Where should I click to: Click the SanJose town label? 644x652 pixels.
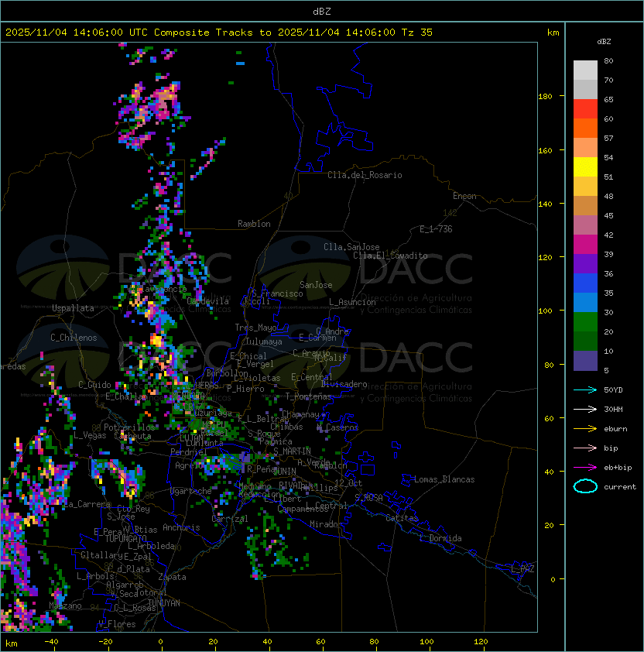[316, 285]
